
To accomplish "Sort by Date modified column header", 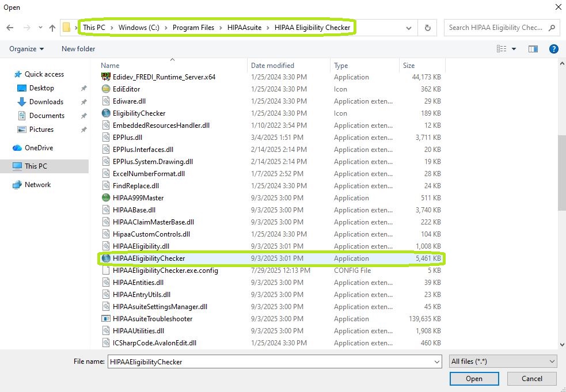I will (x=272, y=66).
